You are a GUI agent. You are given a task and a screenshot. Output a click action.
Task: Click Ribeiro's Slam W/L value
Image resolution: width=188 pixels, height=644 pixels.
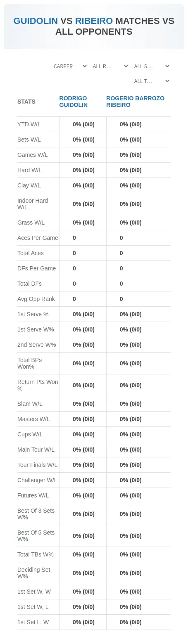pos(131,404)
